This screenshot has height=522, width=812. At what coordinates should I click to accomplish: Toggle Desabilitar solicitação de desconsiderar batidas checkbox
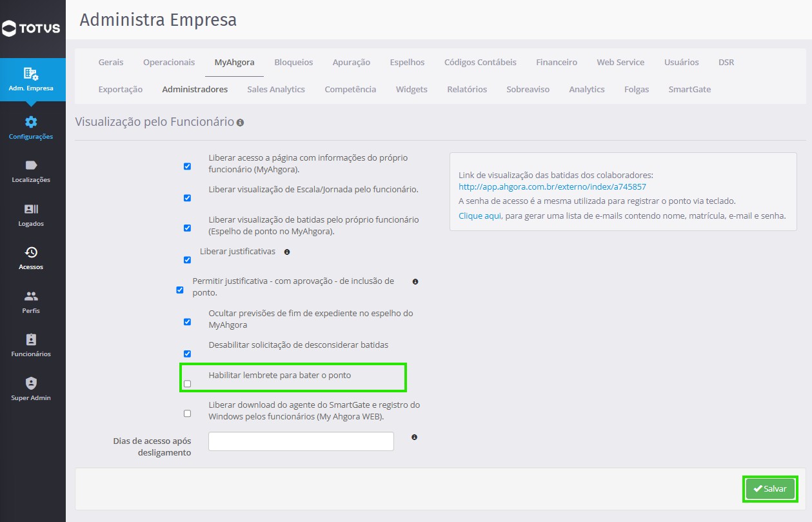tap(187, 354)
